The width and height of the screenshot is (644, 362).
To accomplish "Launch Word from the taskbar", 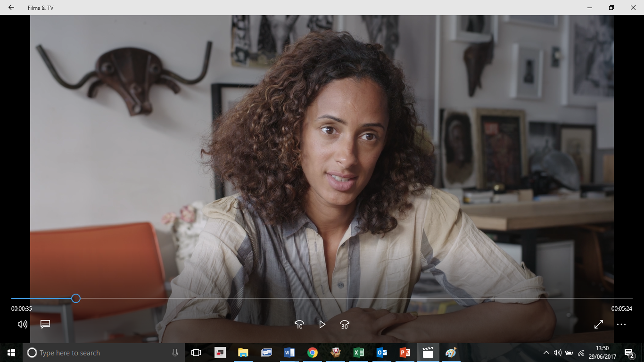I will click(x=289, y=353).
